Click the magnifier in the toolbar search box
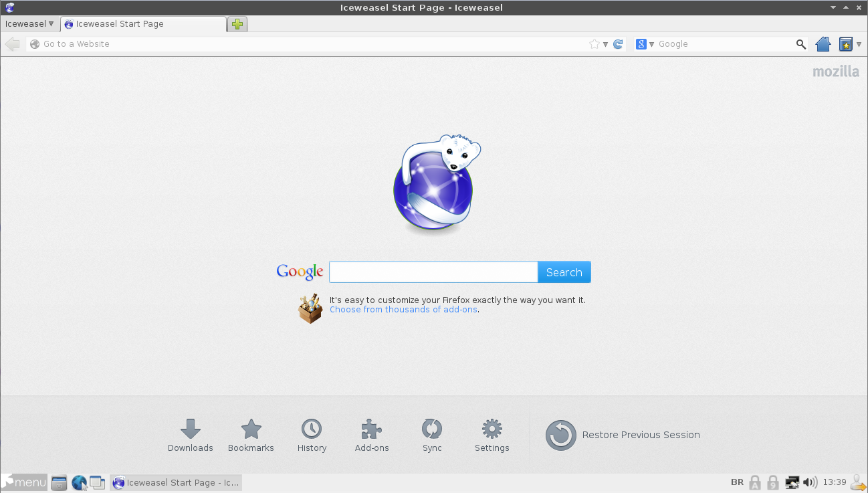Viewport: 868px width, 493px height. 801,44
